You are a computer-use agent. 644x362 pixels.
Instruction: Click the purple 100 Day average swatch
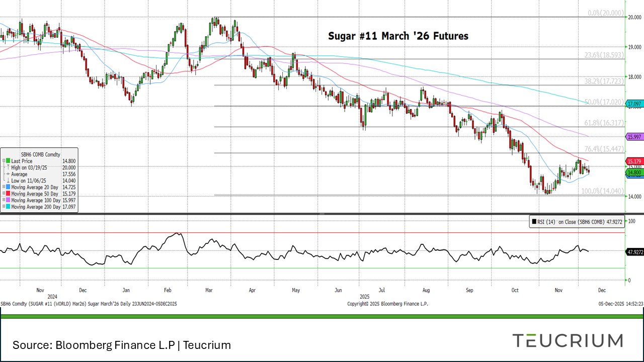click(x=8, y=200)
